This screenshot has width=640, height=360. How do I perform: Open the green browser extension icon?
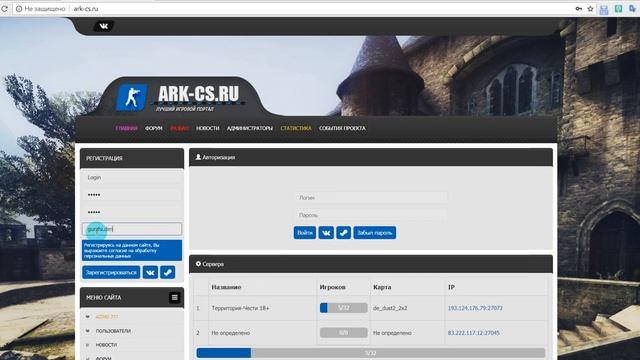[x=618, y=9]
